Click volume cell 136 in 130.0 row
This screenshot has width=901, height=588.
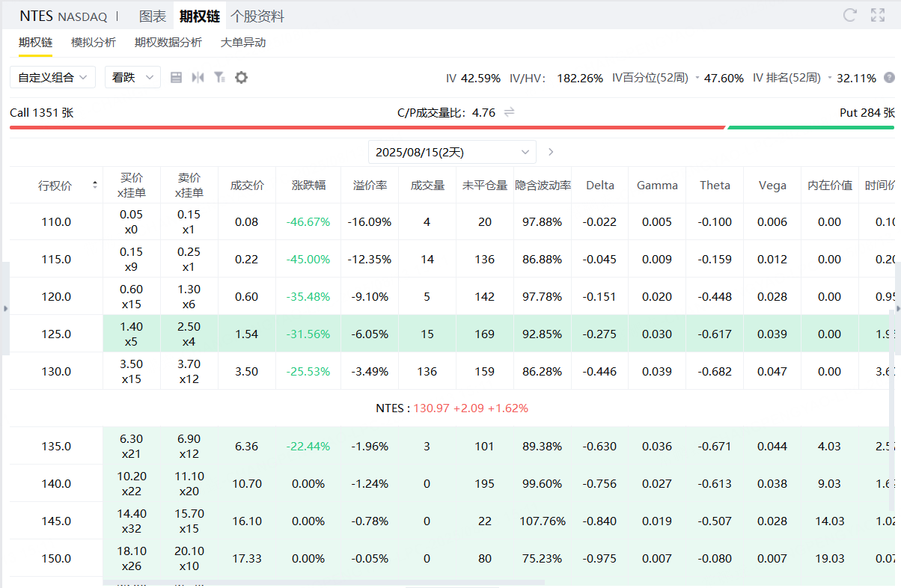point(427,371)
